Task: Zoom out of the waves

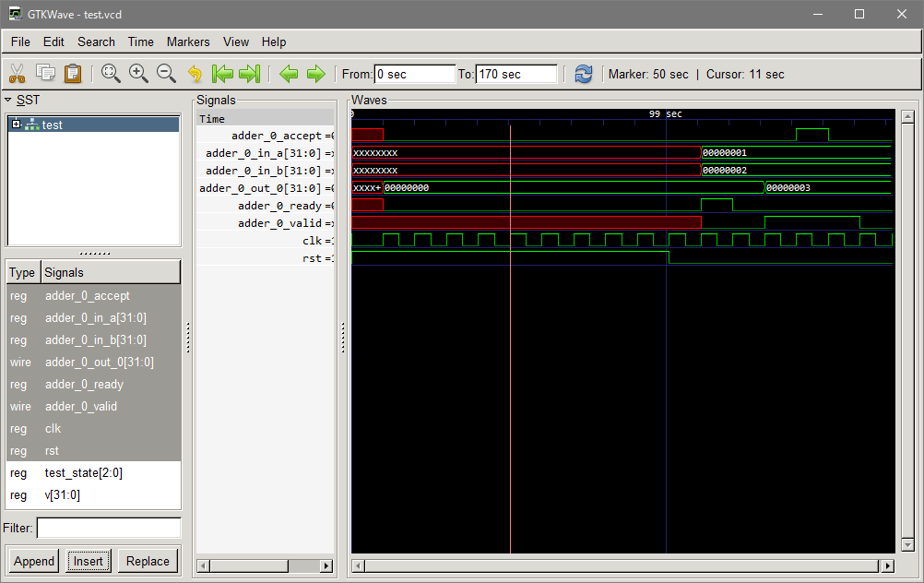Action: 166,74
